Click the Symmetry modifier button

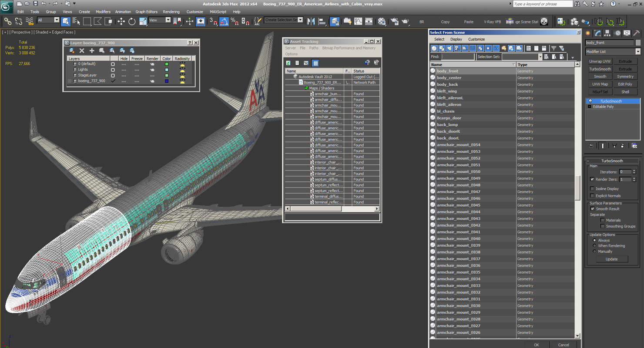coord(625,77)
